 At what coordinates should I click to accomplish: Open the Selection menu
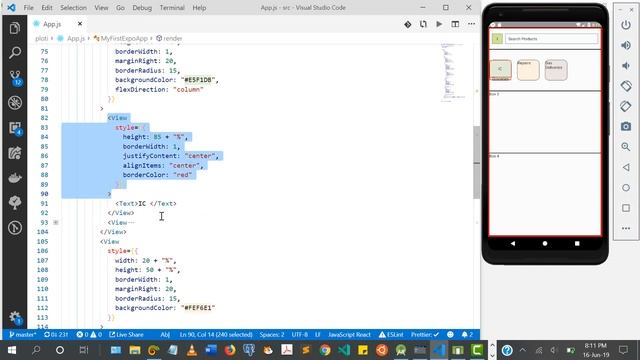[73, 8]
